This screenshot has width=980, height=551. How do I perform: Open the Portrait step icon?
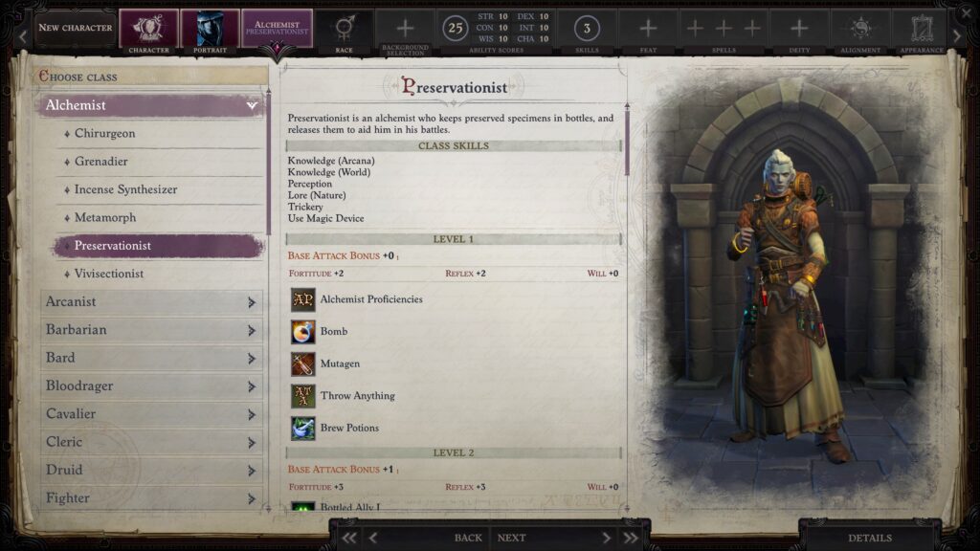[210, 28]
